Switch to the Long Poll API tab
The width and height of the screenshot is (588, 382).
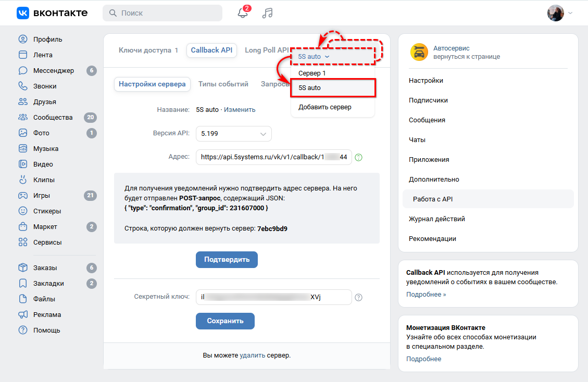267,50
